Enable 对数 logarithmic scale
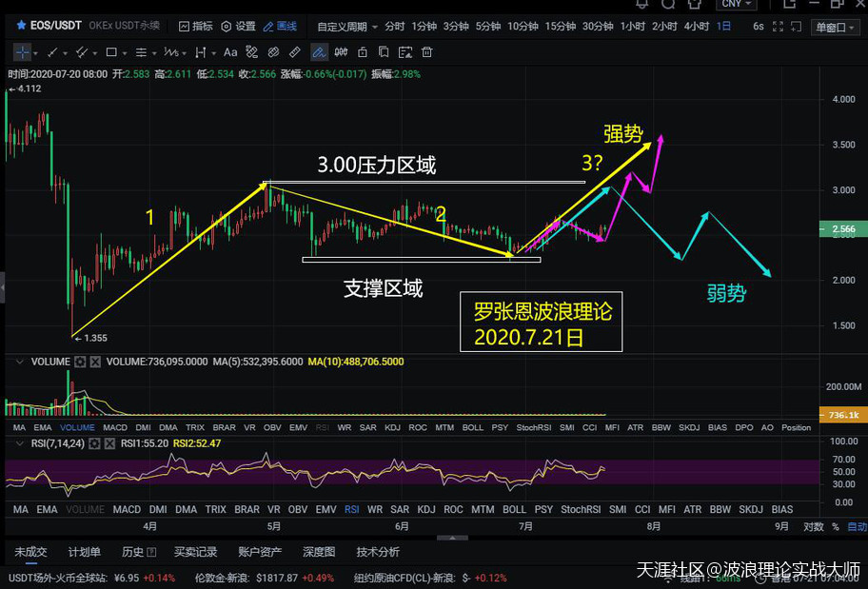The width and height of the screenshot is (868, 589). 812,526
